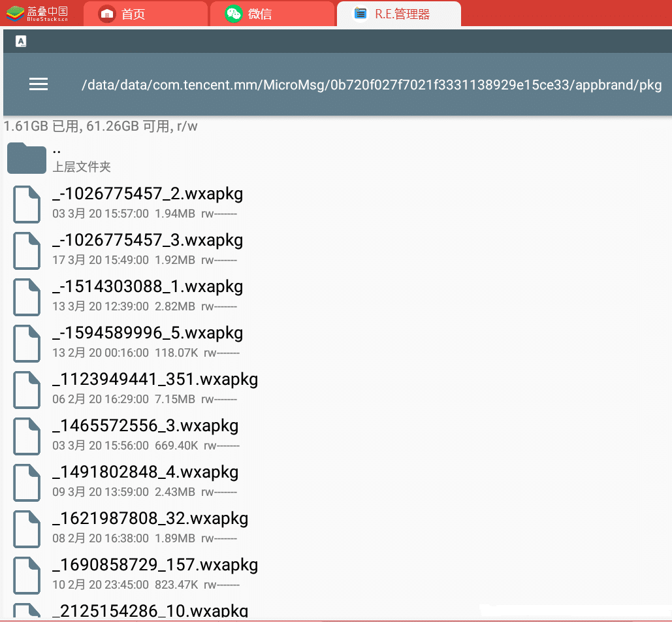Click details line showing 669.40K size
672x622 pixels.
(x=146, y=446)
